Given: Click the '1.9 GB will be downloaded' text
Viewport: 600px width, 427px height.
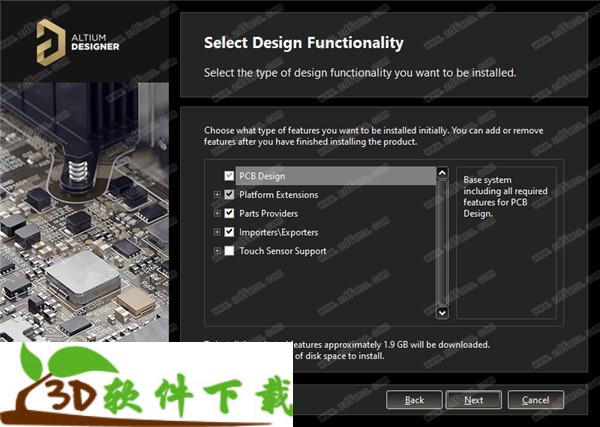Looking at the screenshot, I should pos(436,344).
